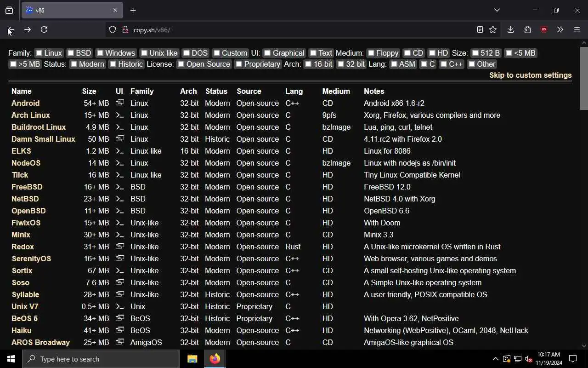This screenshot has width=588, height=368.
Task: Open the extensions puzzle icon
Action: pyautogui.click(x=527, y=29)
